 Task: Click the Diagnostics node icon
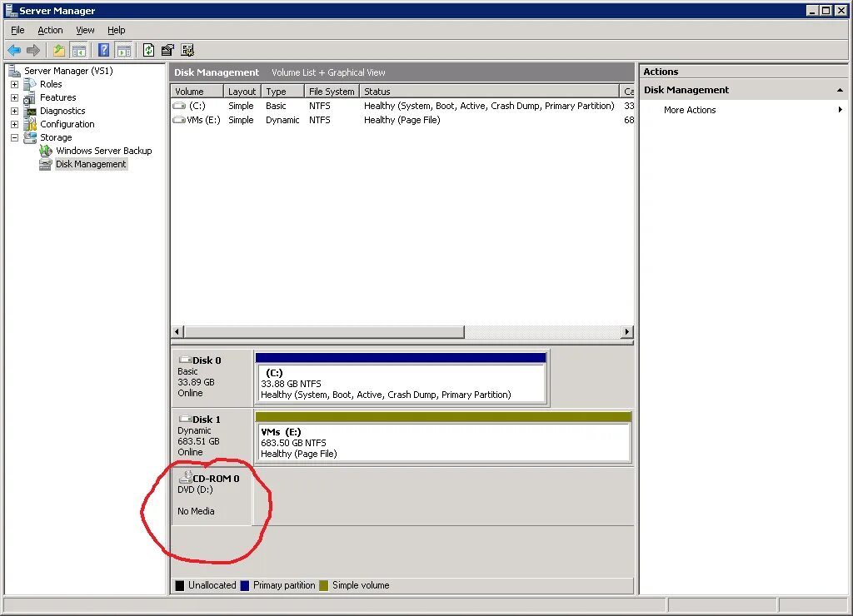(30, 111)
